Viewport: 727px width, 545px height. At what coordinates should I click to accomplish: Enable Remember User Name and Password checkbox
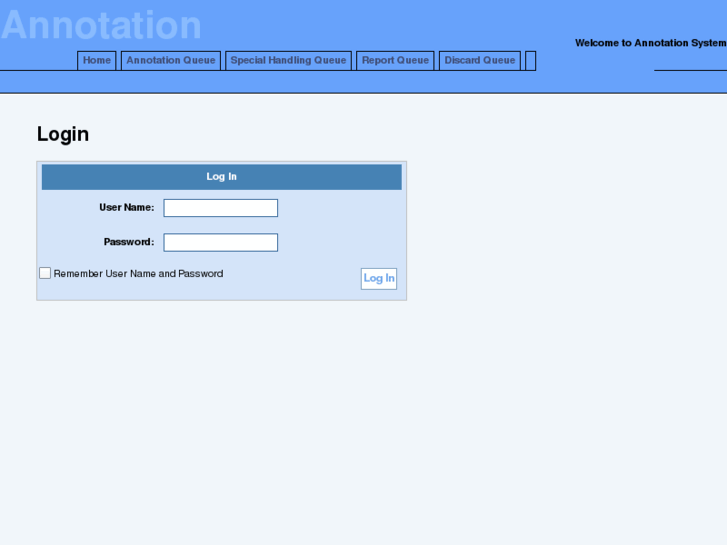click(45, 273)
